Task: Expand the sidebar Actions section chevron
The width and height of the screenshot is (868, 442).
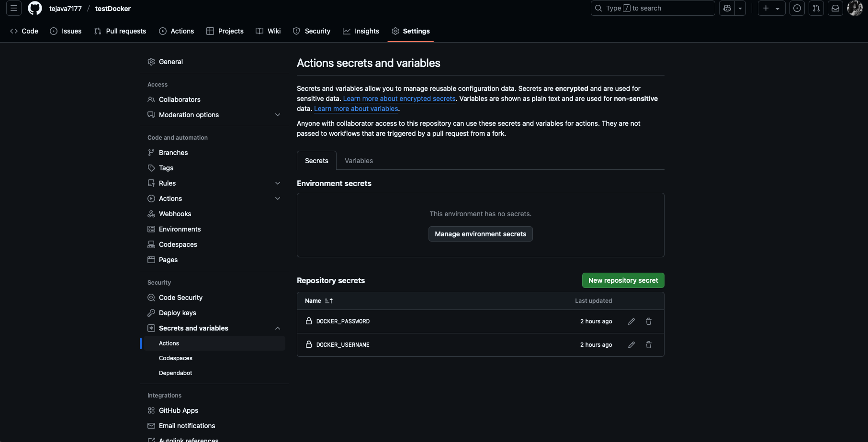Action: click(x=278, y=199)
